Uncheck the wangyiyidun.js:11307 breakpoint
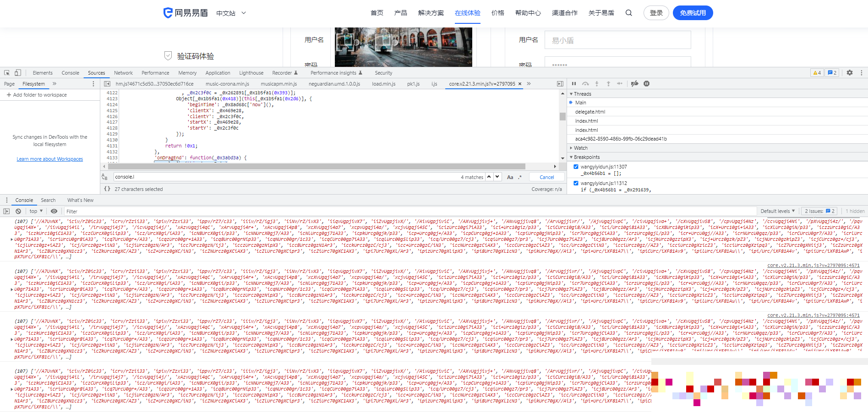 pyautogui.click(x=576, y=167)
